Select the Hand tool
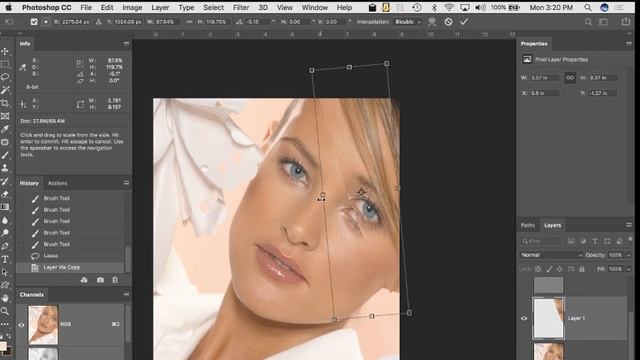640x360 pixels. coord(5,298)
